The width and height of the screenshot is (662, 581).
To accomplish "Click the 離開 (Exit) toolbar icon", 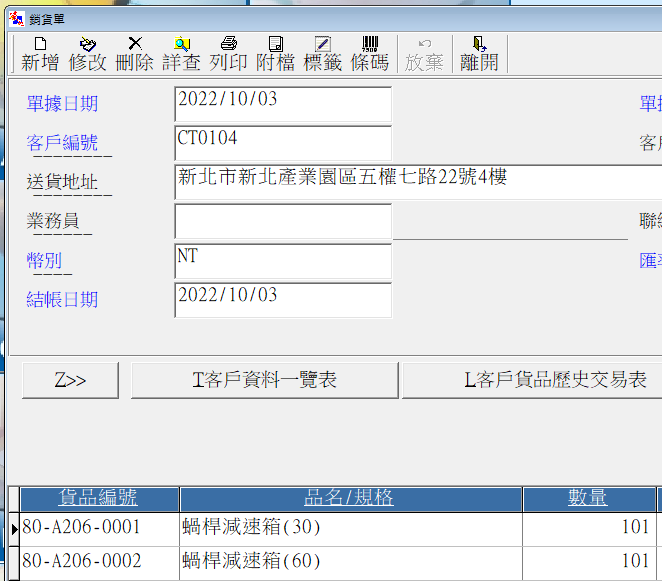I will (x=479, y=53).
